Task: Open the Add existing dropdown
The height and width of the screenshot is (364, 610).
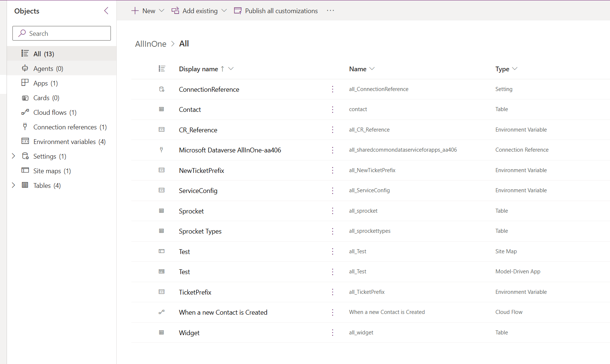Action: click(x=224, y=11)
